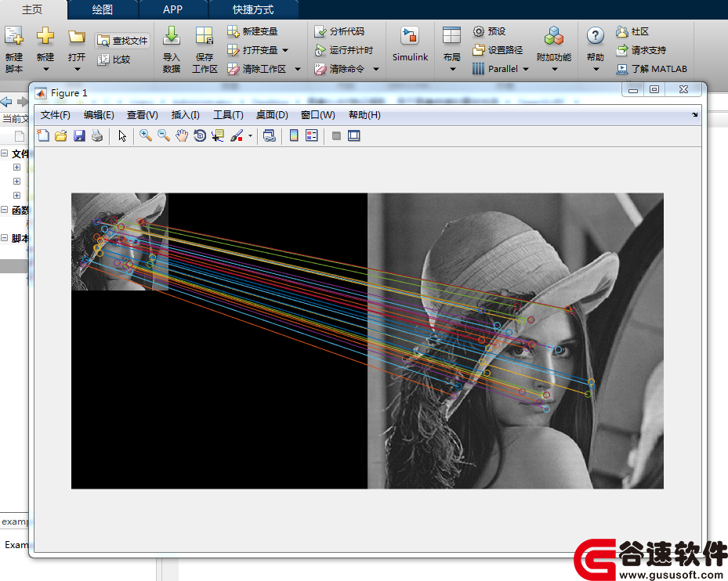
Task: Open the 打开变量 dropdown arrow
Action: 285,50
